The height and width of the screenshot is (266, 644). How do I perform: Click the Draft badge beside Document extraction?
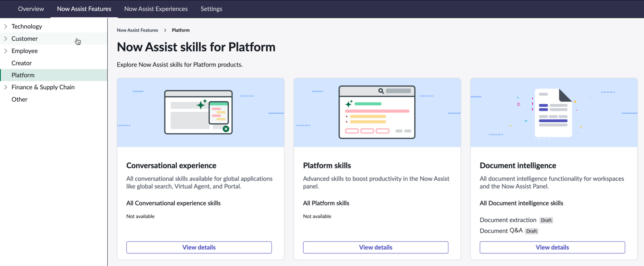(546, 220)
